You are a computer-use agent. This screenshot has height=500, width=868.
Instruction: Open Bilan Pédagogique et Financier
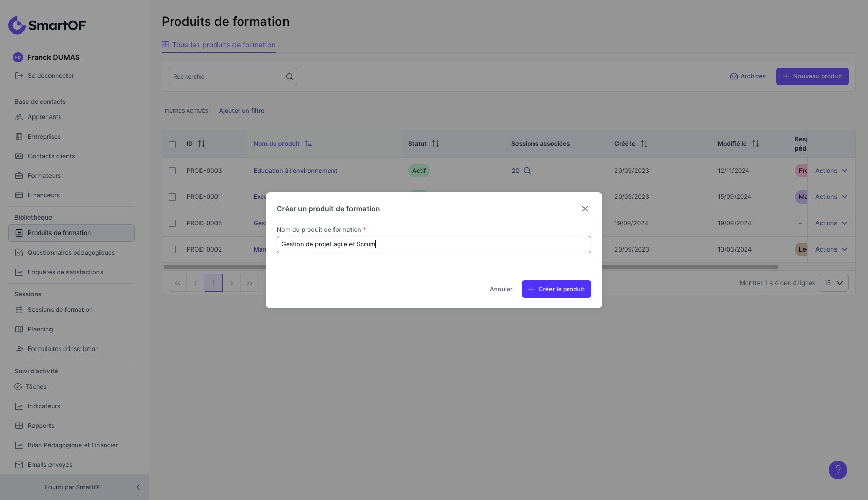coord(66,445)
